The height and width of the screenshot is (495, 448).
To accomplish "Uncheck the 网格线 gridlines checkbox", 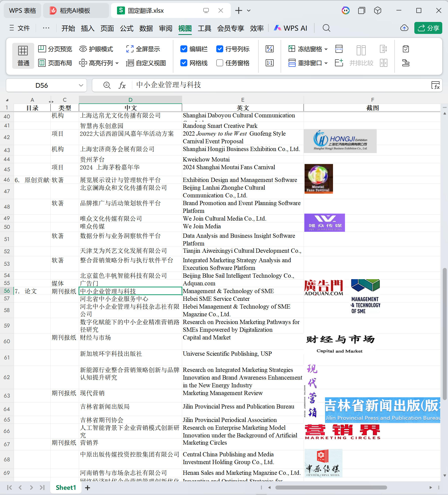I will pyautogui.click(x=184, y=63).
